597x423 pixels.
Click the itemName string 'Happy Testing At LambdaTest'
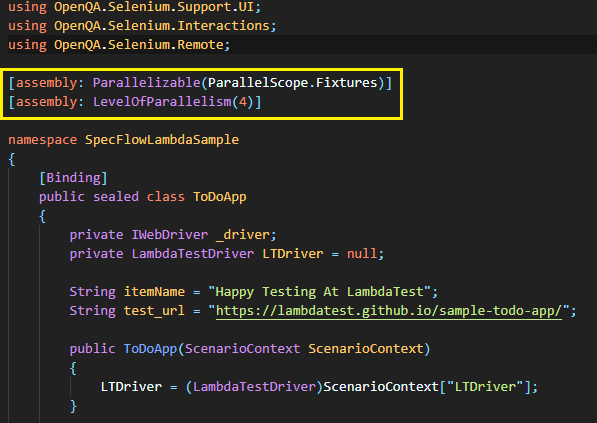pyautogui.click(x=319, y=292)
